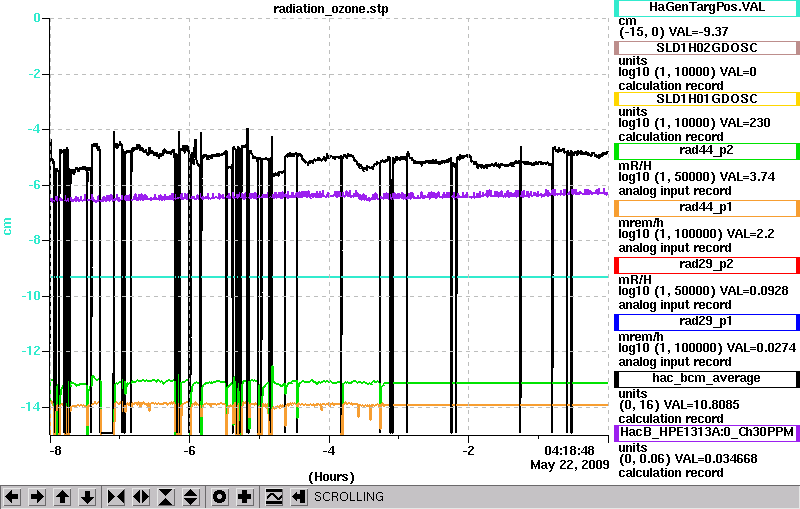Screen dimensions: 800x509
Task: Shift the plot up with the up arrow
Action: [x=63, y=497]
